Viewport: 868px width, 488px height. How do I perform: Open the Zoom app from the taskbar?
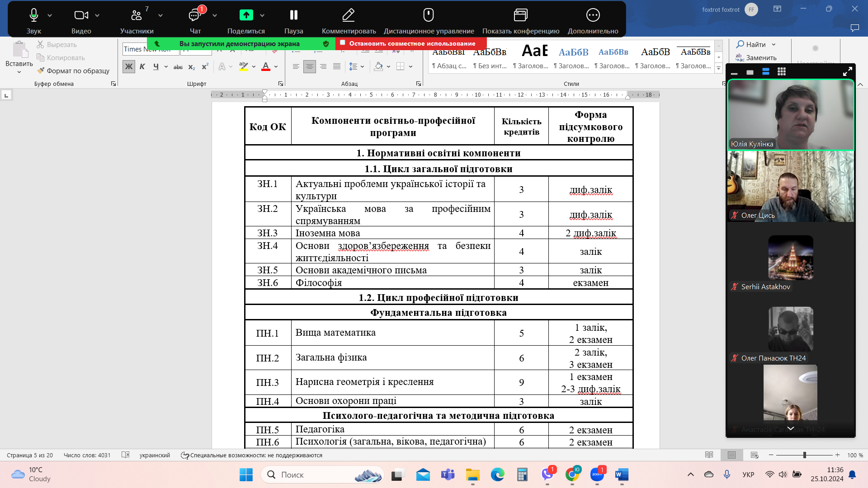tap(597, 474)
